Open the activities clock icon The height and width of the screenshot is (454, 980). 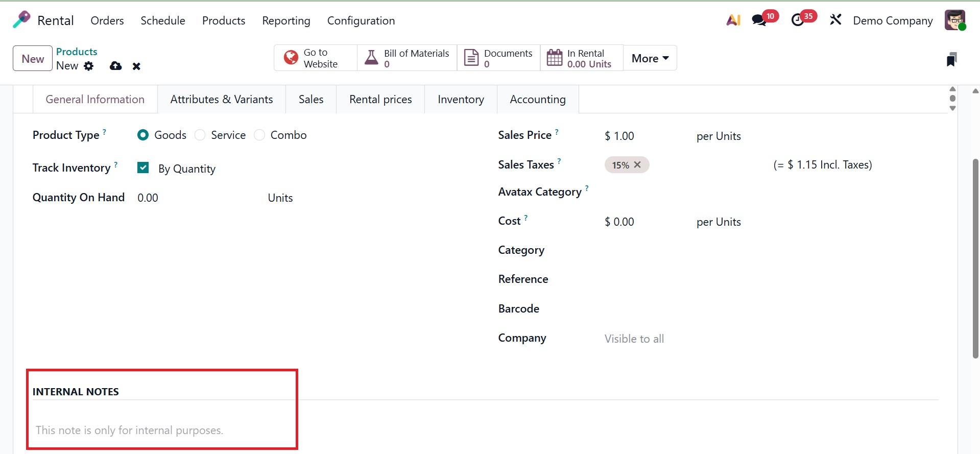[797, 20]
